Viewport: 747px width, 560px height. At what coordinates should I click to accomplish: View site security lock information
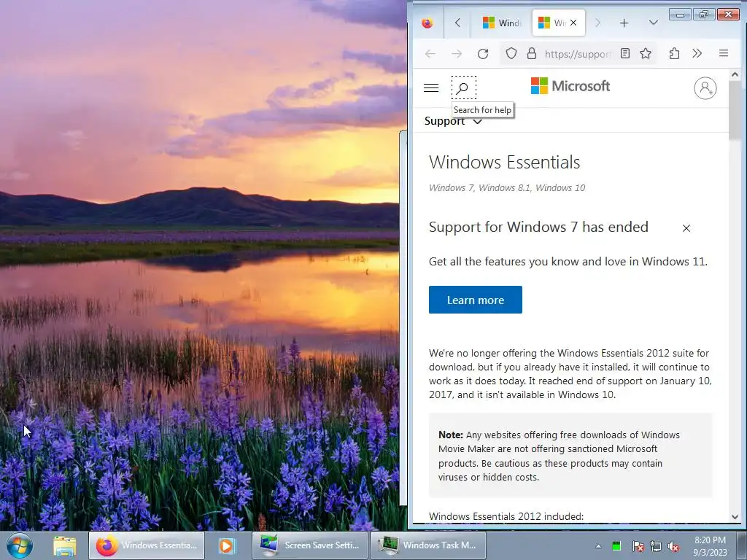pos(532,53)
